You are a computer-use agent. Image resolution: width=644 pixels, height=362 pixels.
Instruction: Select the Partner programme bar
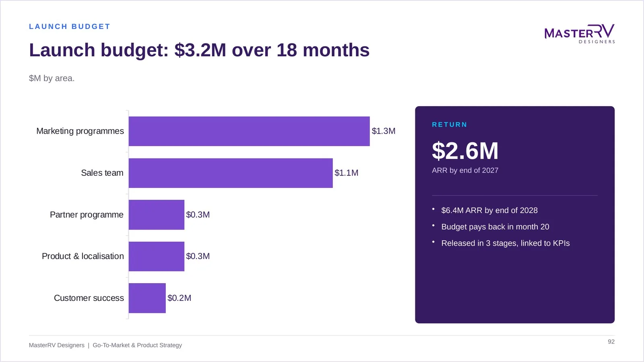157,215
